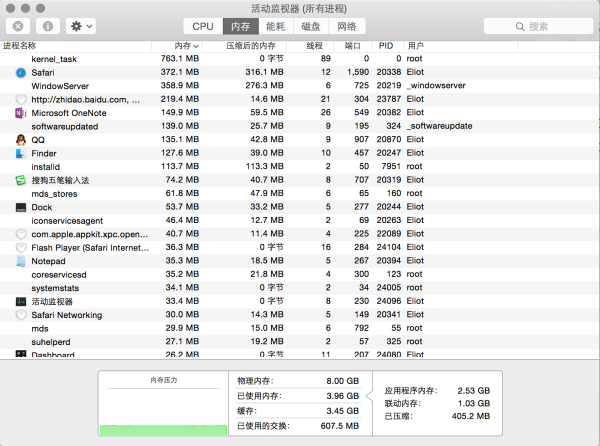Open process info (i) toolbar button
Image resolution: width=600 pixels, height=446 pixels.
click(x=48, y=26)
